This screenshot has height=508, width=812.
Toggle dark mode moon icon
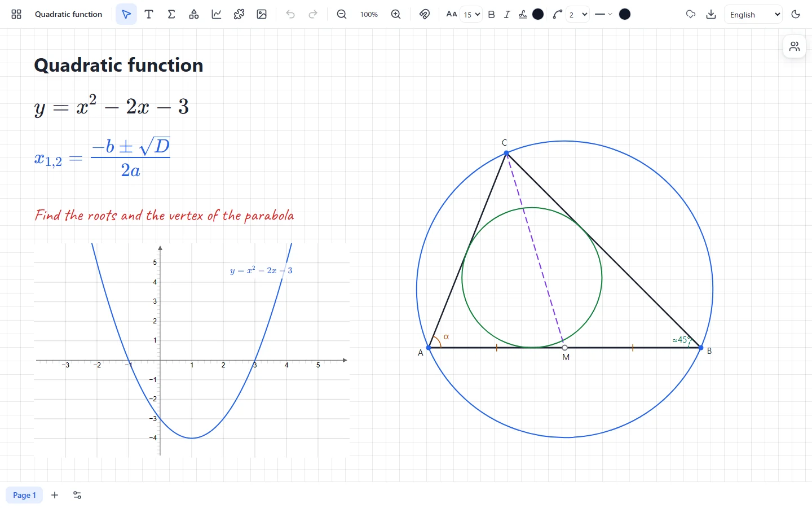pyautogui.click(x=796, y=14)
